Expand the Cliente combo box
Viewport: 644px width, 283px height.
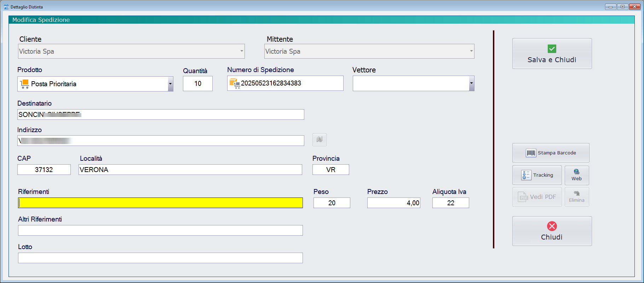(242, 51)
